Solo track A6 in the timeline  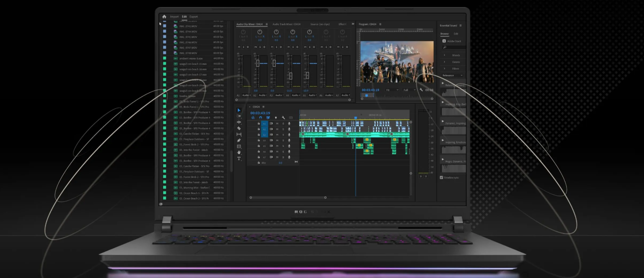283,152
